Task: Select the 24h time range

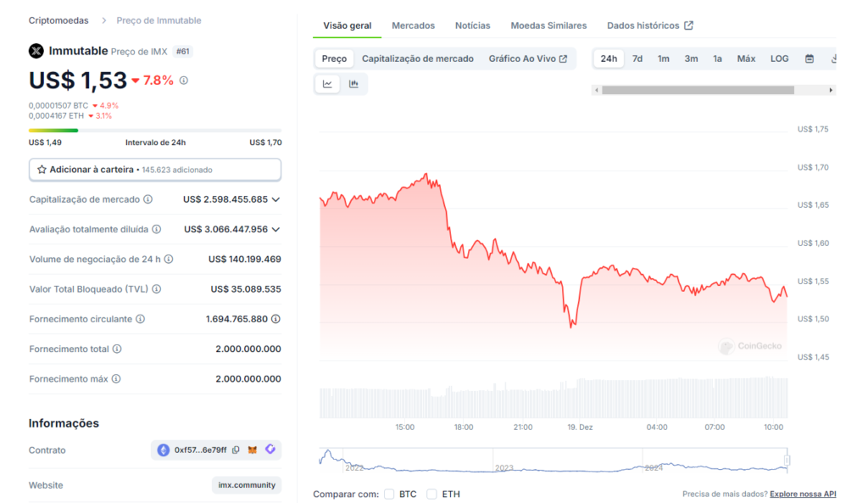Action: tap(609, 59)
